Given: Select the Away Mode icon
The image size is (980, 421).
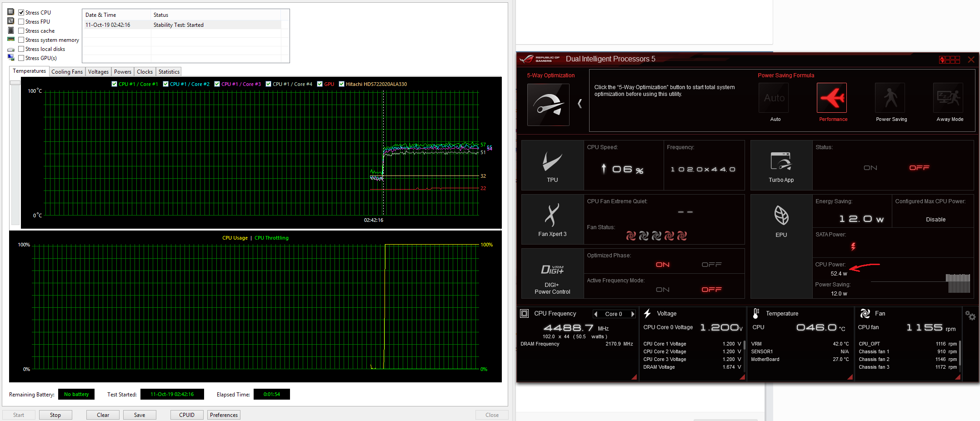Looking at the screenshot, I should click(x=948, y=98).
